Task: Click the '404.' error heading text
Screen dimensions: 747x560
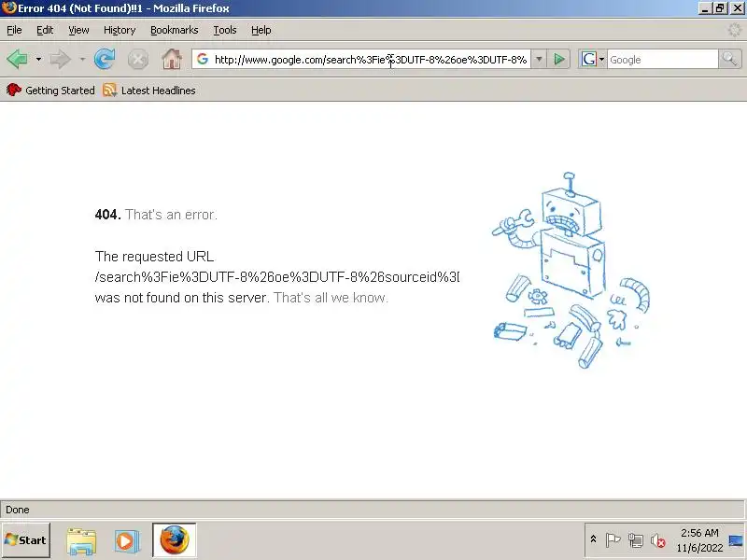Action: [107, 215]
